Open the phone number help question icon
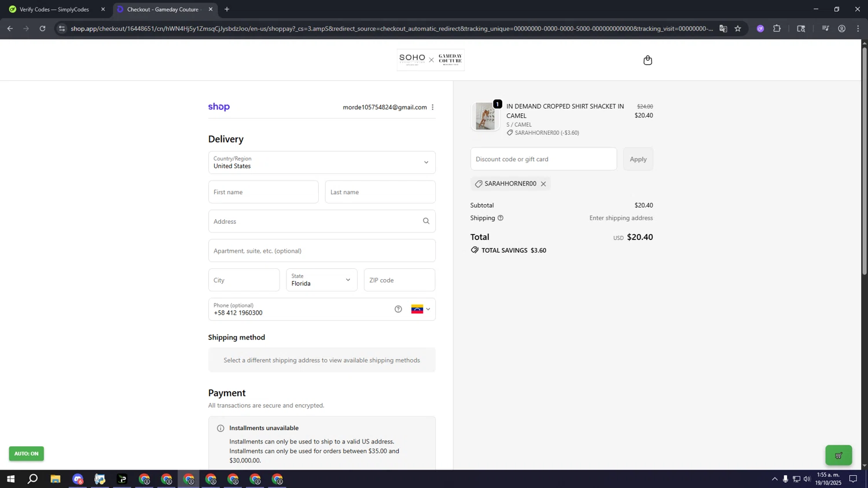The width and height of the screenshot is (868, 488). (398, 309)
